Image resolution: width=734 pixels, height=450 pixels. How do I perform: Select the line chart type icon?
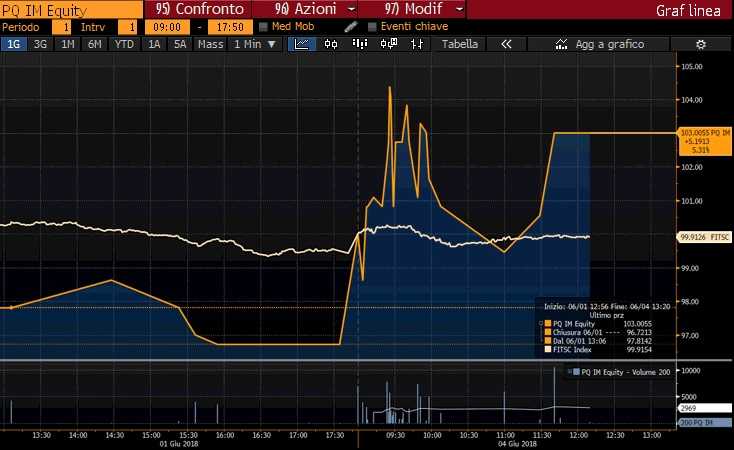(301, 44)
